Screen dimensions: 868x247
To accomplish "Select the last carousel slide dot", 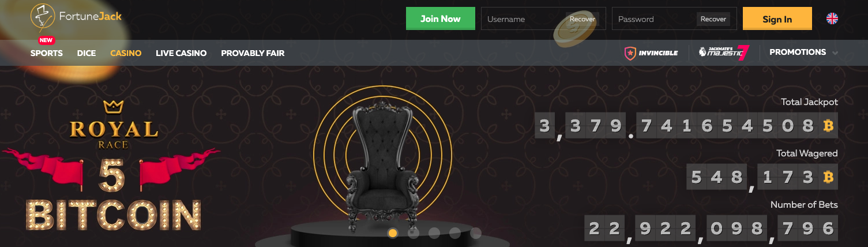I will coord(476,233).
